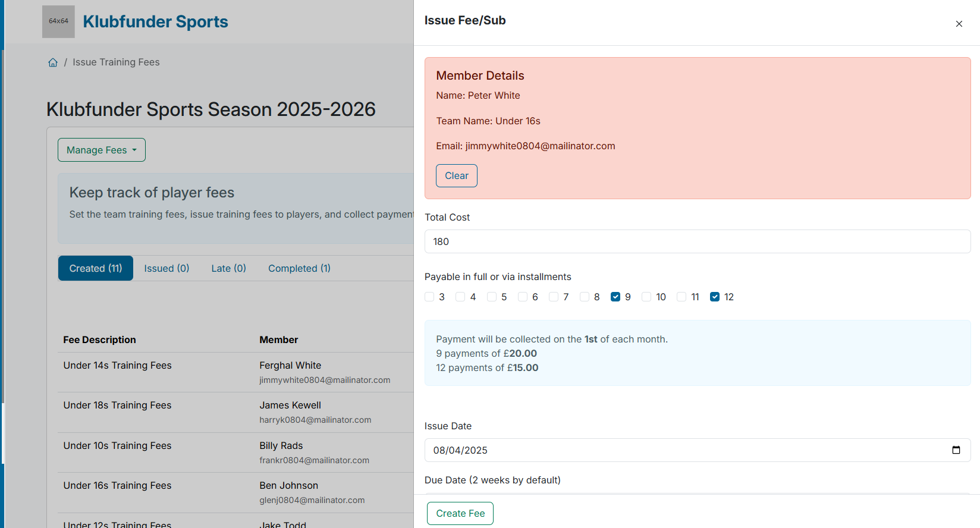View the Completed (1) tab
The image size is (980, 528).
pos(299,268)
